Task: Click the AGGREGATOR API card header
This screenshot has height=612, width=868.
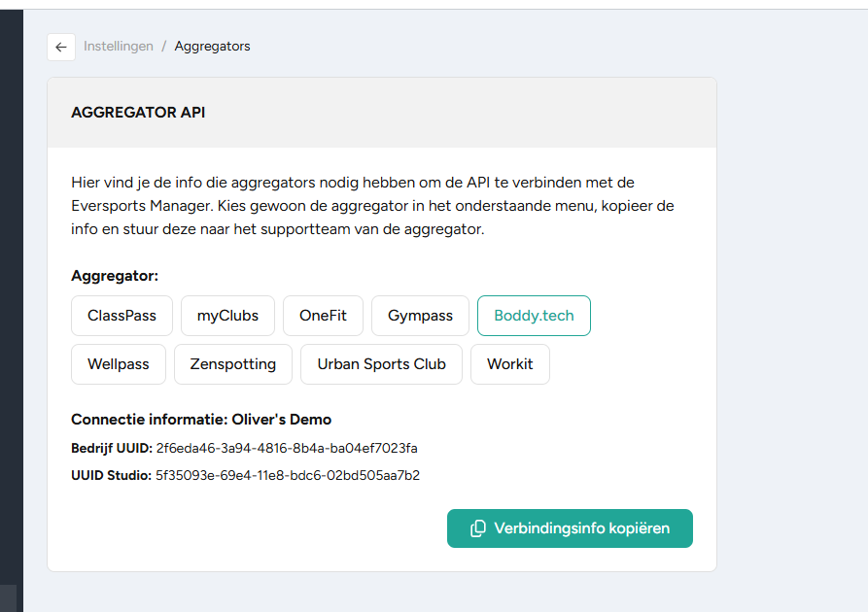Action: [x=382, y=113]
